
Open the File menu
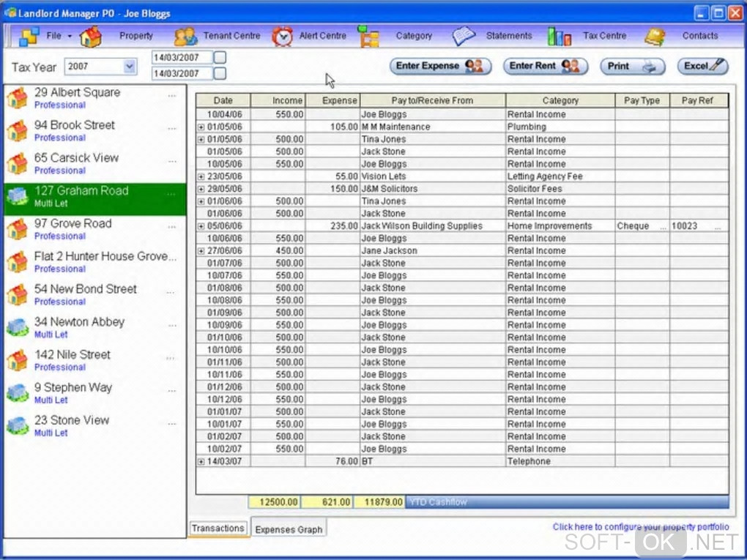pos(53,36)
